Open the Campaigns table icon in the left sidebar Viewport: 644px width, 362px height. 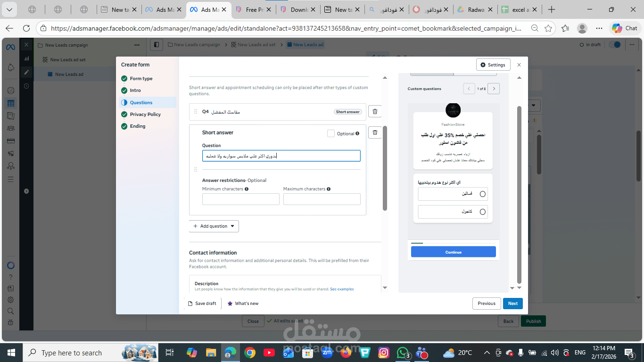pos(11,103)
